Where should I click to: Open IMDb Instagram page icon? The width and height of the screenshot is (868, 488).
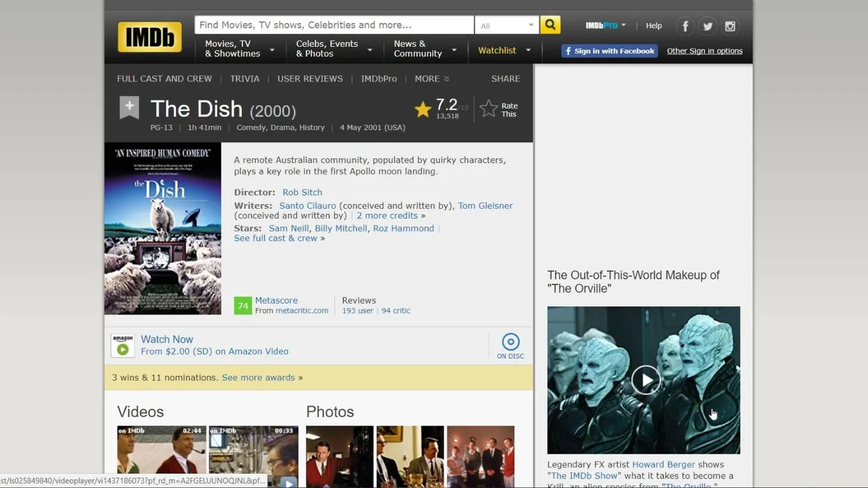coord(730,26)
